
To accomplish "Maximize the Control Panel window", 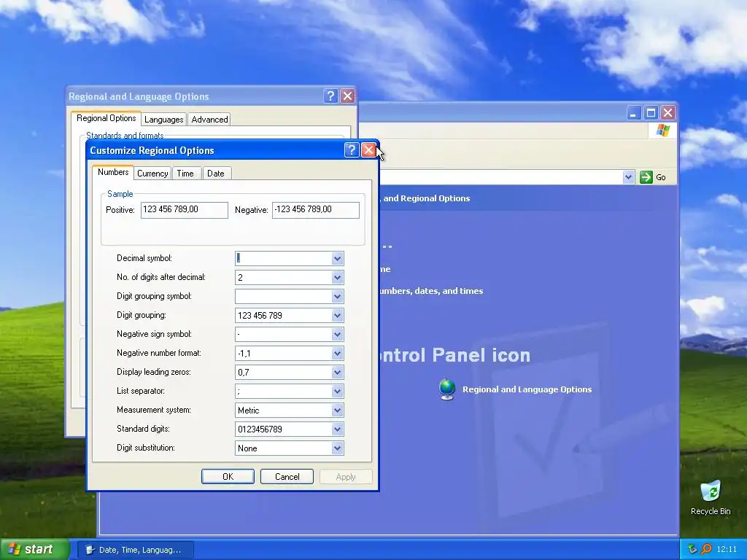I will coord(651,113).
